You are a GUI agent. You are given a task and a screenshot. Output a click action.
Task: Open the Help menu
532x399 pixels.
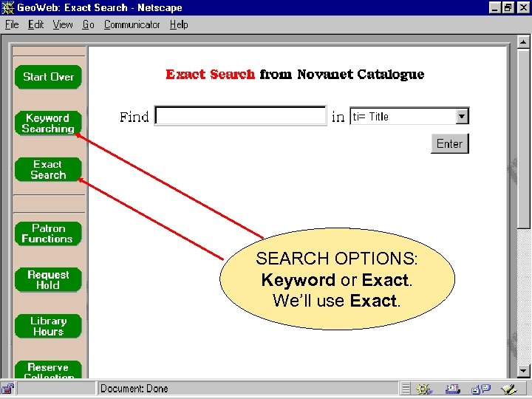click(x=179, y=25)
